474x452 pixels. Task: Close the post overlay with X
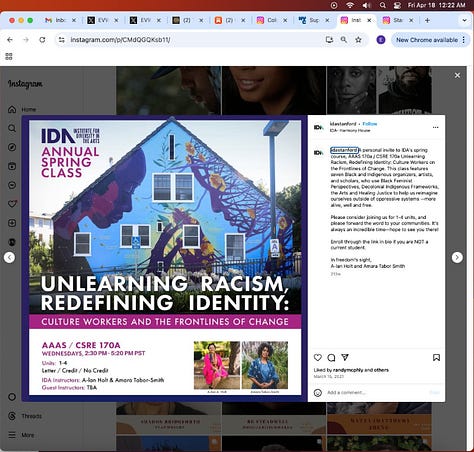[x=457, y=76]
